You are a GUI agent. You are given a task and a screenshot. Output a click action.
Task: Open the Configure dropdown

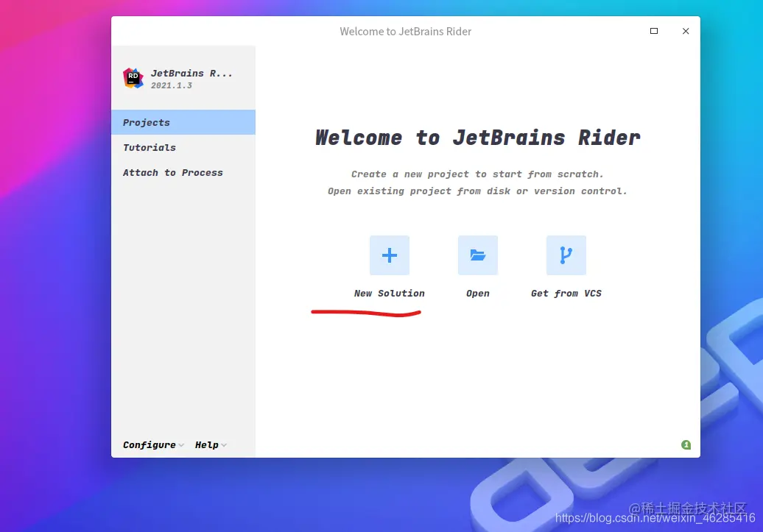click(x=150, y=444)
